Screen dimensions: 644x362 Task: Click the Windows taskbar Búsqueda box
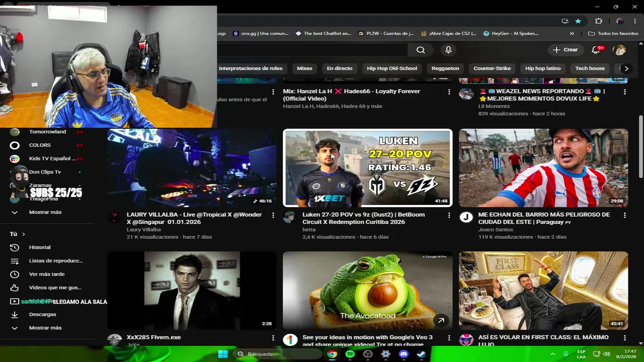coord(278,354)
